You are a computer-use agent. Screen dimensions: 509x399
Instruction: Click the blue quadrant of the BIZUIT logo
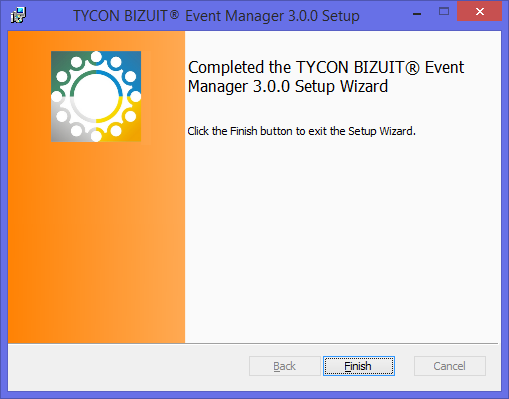[x=128, y=63]
